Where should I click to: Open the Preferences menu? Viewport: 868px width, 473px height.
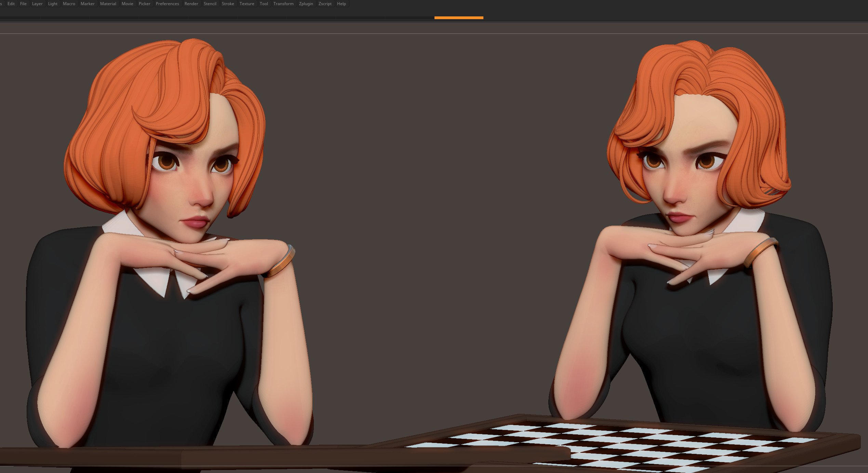[167, 4]
